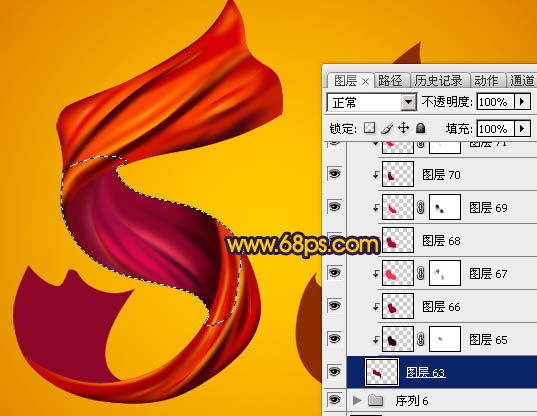Select layer name 图层 69
The image size is (537, 416).
click(488, 207)
